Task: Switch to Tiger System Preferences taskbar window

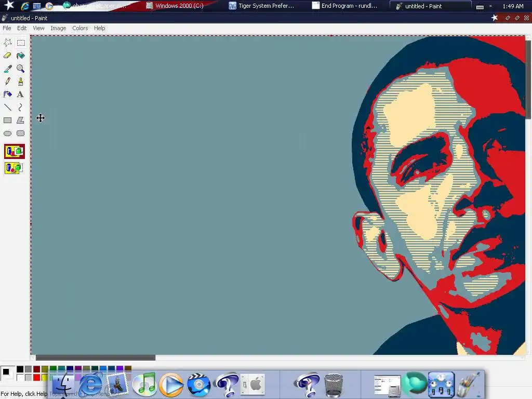Action: pyautogui.click(x=261, y=6)
